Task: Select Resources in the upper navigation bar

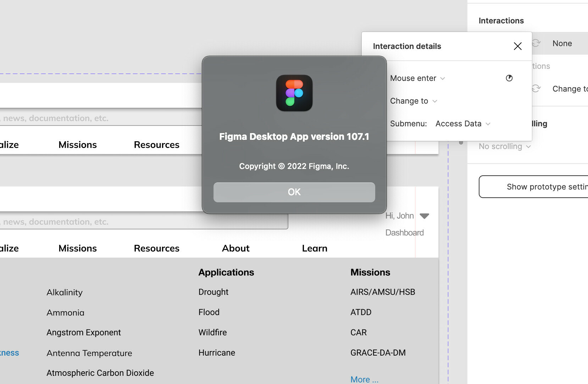Action: tap(157, 145)
